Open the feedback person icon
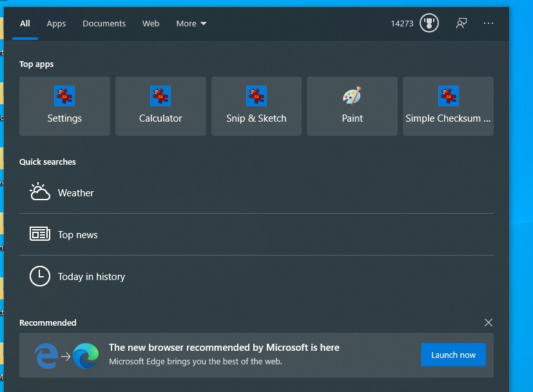The width and height of the screenshot is (533, 392). [461, 23]
